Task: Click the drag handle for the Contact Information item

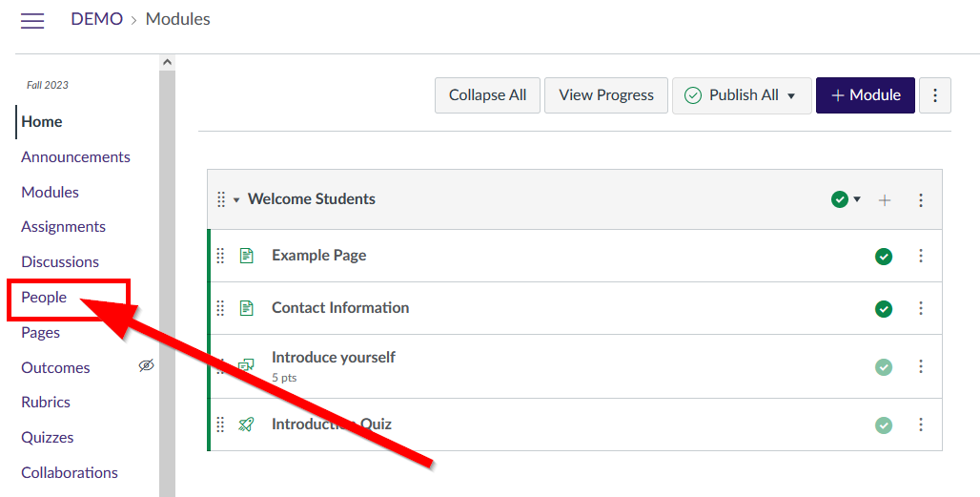Action: click(220, 308)
